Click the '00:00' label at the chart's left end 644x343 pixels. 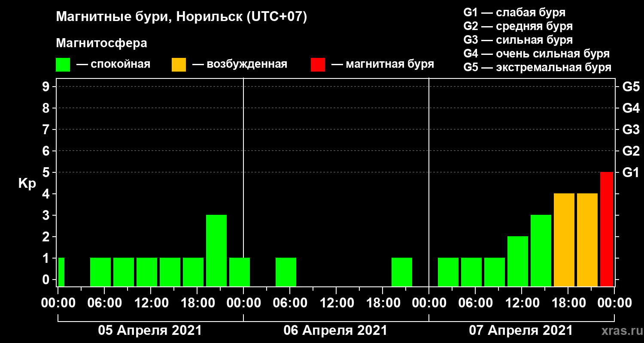(x=58, y=303)
